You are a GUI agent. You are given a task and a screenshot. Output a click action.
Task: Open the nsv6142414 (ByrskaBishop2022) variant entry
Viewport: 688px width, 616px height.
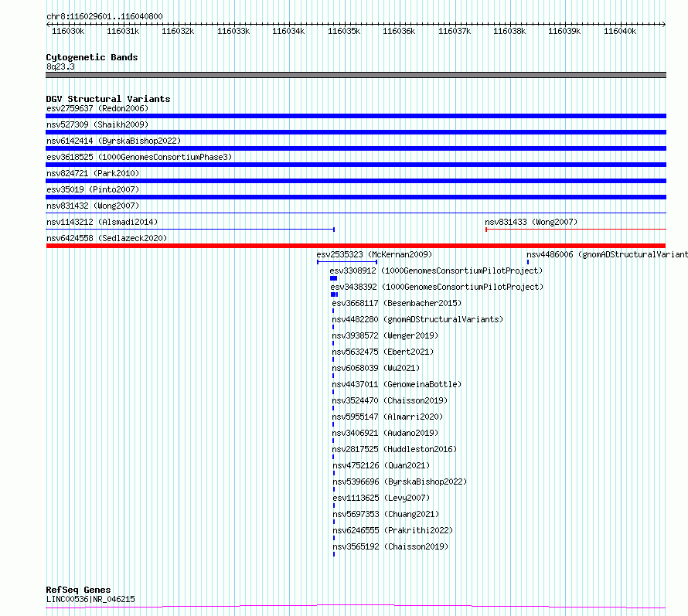point(114,141)
